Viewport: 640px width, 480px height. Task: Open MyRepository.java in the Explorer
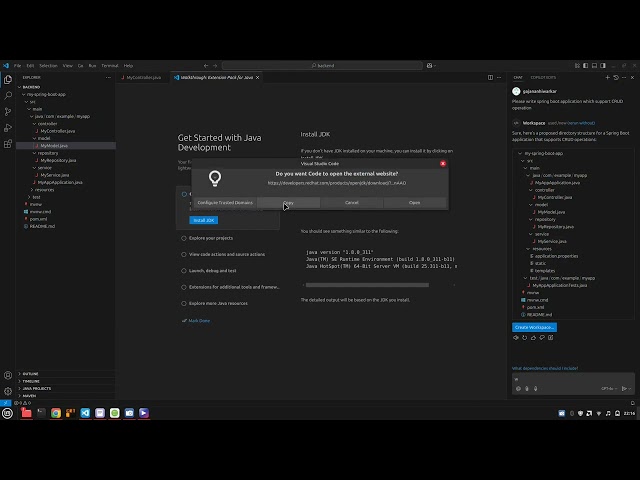[x=58, y=161]
